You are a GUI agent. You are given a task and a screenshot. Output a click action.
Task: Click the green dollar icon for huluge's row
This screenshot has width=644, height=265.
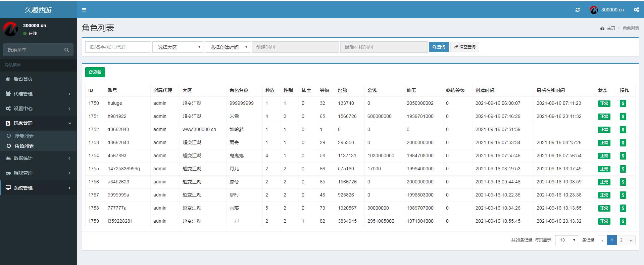click(623, 103)
